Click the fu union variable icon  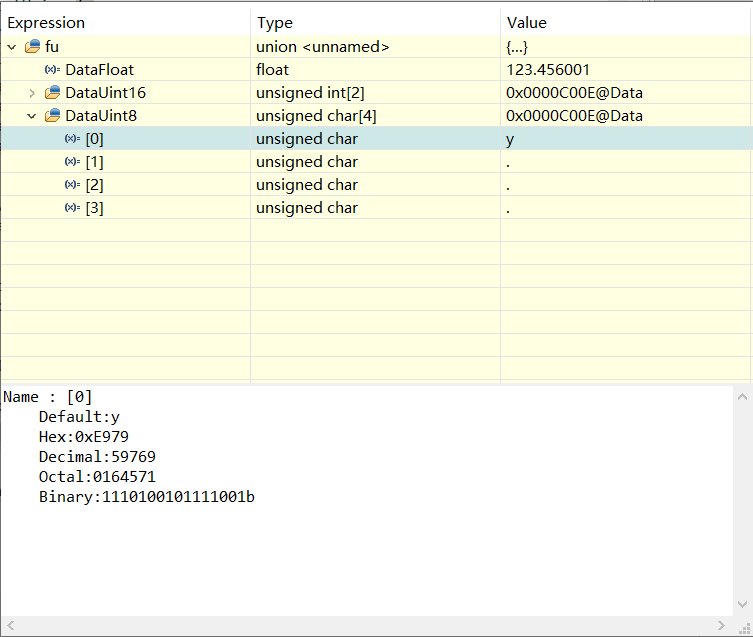coord(33,47)
